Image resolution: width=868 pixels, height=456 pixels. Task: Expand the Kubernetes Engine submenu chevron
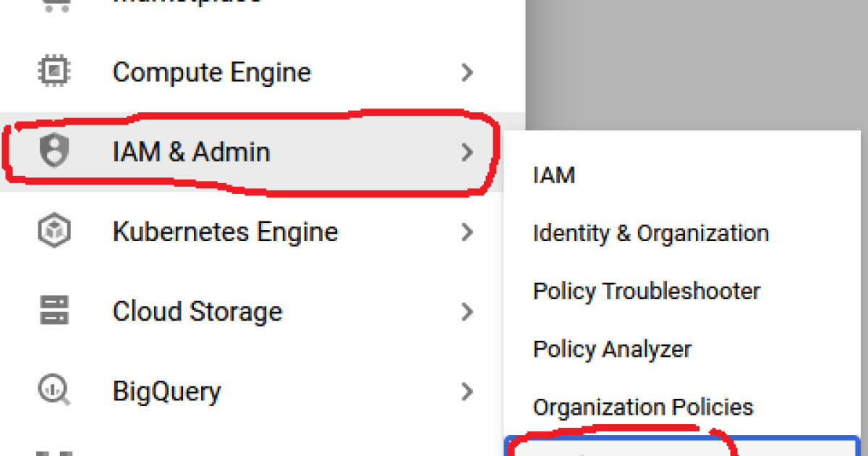point(467,232)
